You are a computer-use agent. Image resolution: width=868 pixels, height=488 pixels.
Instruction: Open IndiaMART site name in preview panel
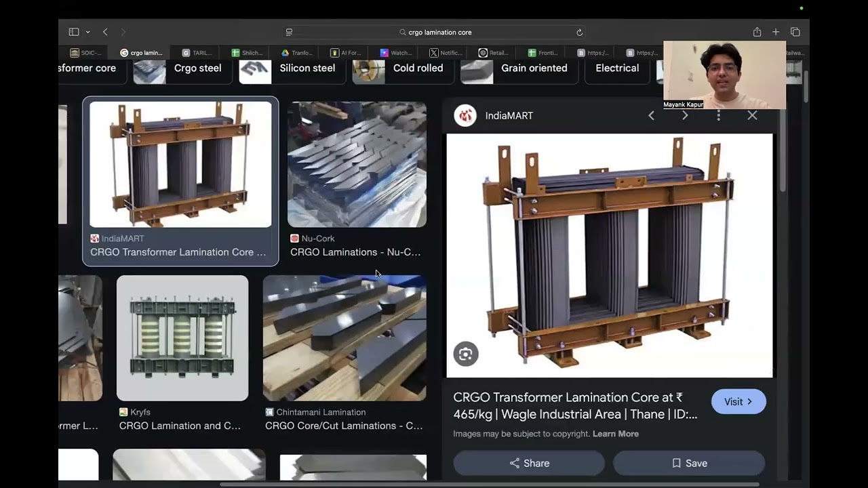click(x=509, y=116)
